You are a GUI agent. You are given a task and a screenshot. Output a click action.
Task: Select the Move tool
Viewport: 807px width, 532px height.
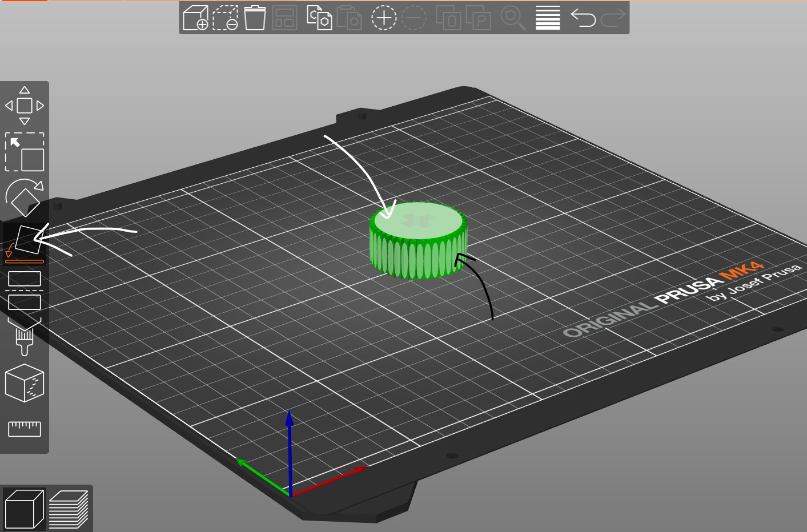pyautogui.click(x=25, y=106)
